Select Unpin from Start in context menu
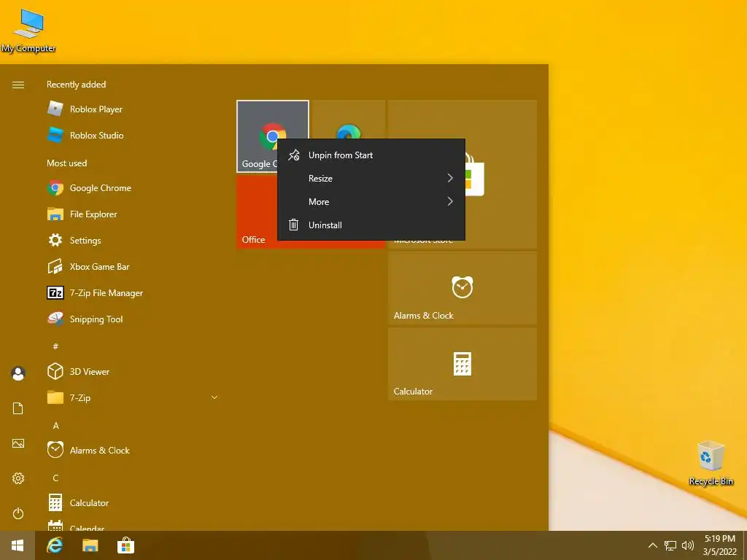The image size is (747, 560). (x=371, y=155)
